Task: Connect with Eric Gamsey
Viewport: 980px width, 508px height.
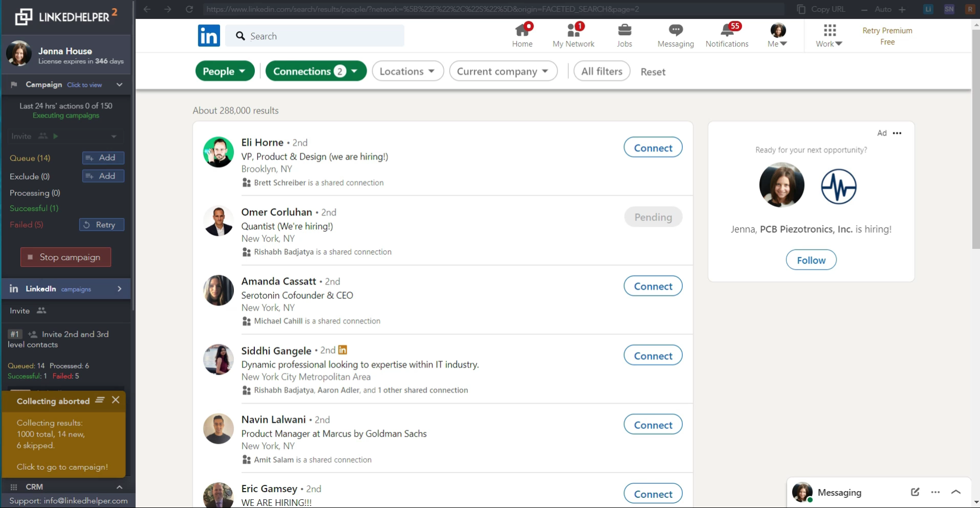Action: tap(653, 494)
